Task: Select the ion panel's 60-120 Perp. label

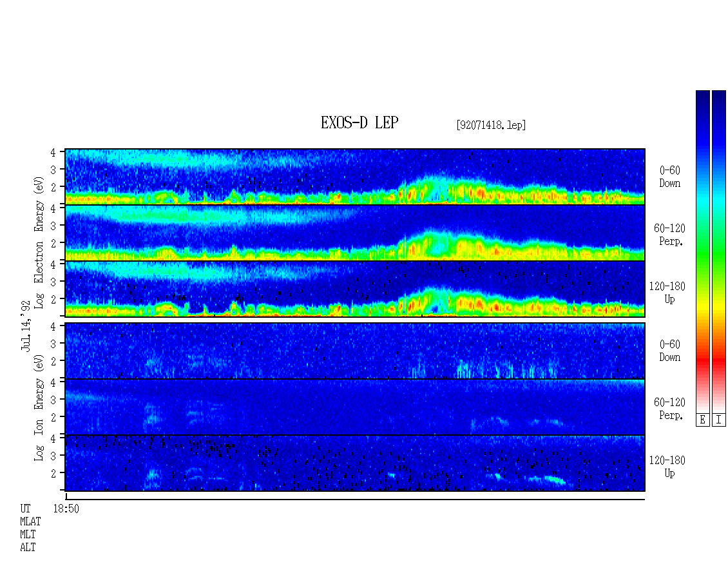Action: tap(669, 409)
